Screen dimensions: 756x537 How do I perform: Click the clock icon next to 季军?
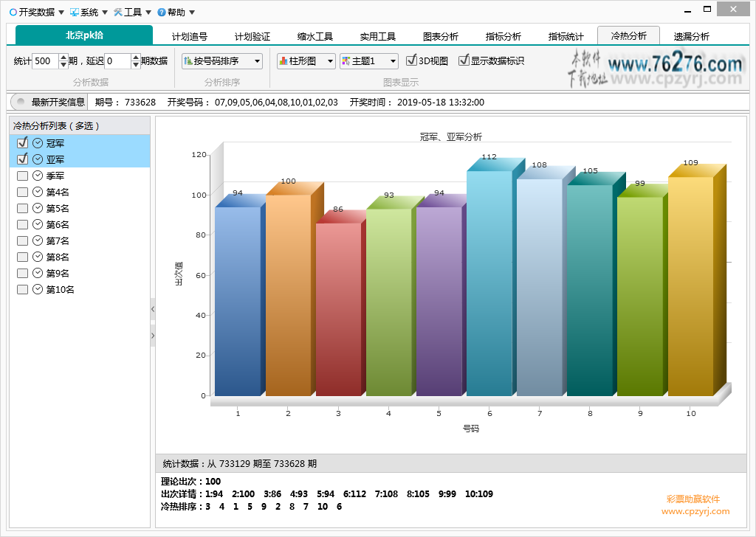(x=38, y=176)
